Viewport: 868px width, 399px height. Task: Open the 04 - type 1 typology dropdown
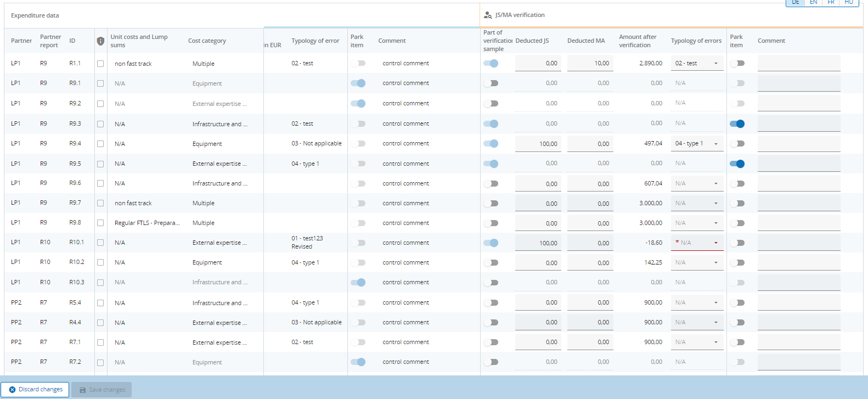(x=697, y=144)
